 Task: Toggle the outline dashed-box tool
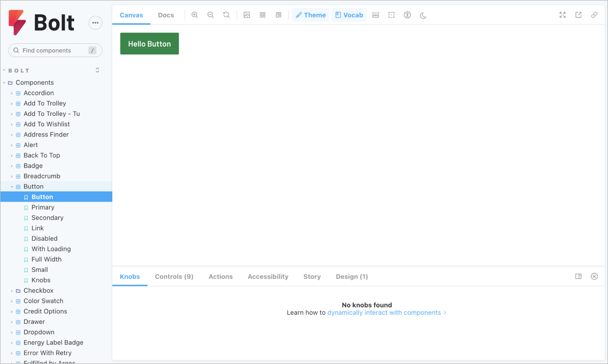tap(392, 15)
